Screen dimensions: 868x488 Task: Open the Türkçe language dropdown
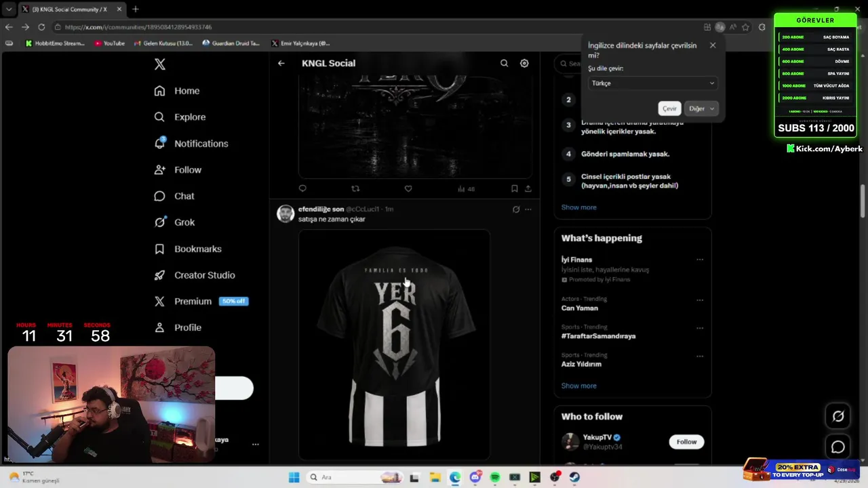pyautogui.click(x=652, y=83)
